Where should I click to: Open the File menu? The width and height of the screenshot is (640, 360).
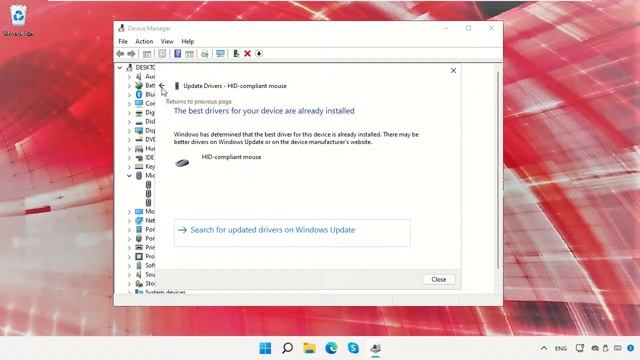pyautogui.click(x=123, y=41)
